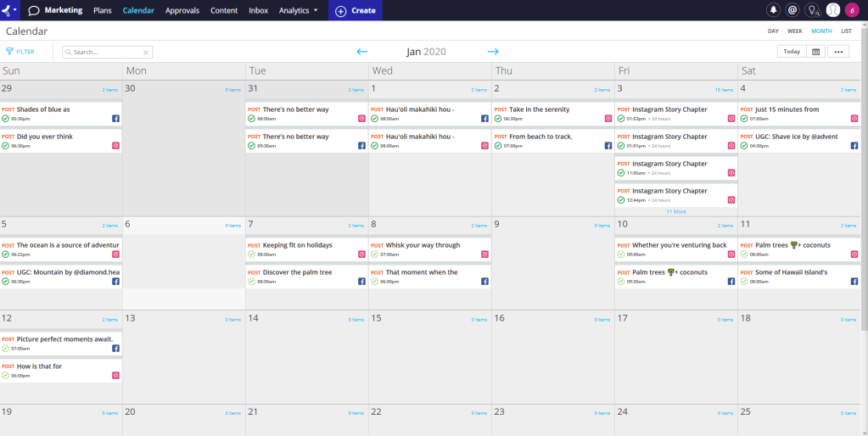This screenshot has height=436, width=868.
Task: Click Instagram icon on 'Take in the serenity' post
Action: 608,120
